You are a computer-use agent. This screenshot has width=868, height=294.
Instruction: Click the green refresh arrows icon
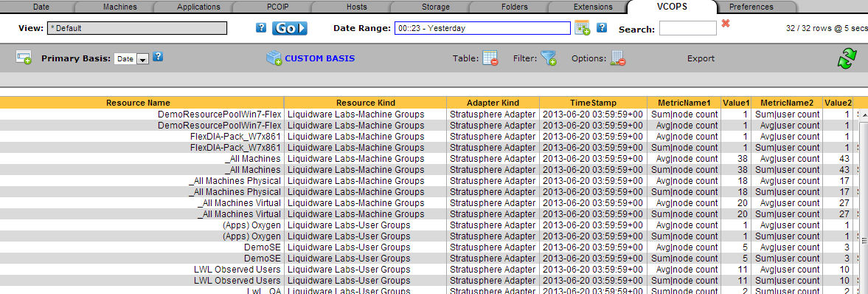(847, 59)
